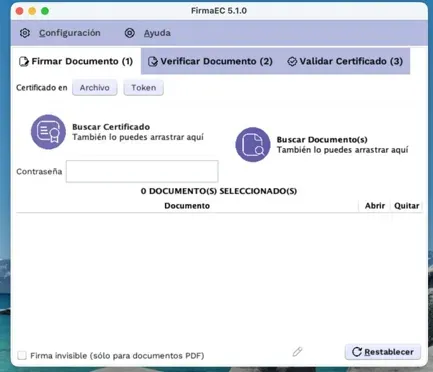Switch to Firmar Documento (1) tab
This screenshot has width=433, height=372.
76,61
